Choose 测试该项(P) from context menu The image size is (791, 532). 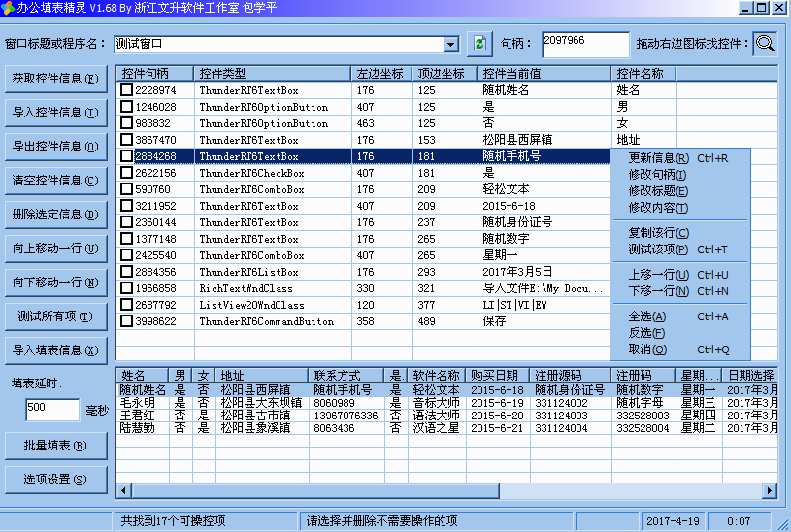click(x=679, y=249)
